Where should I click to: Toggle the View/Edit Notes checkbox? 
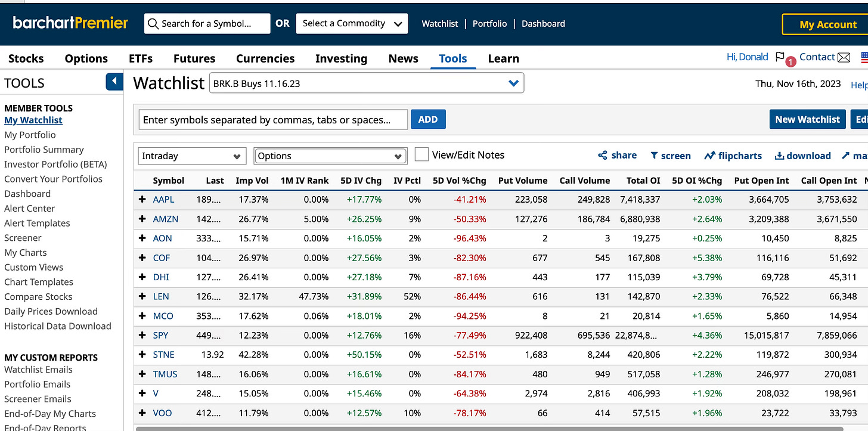pos(421,155)
